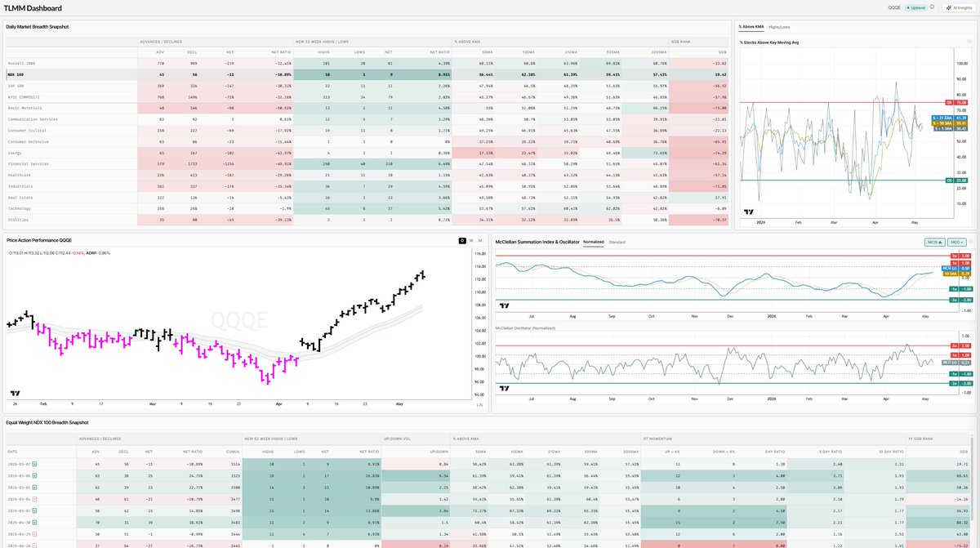
Task: Set price chart to daily timeframe D
Action: pos(462,240)
